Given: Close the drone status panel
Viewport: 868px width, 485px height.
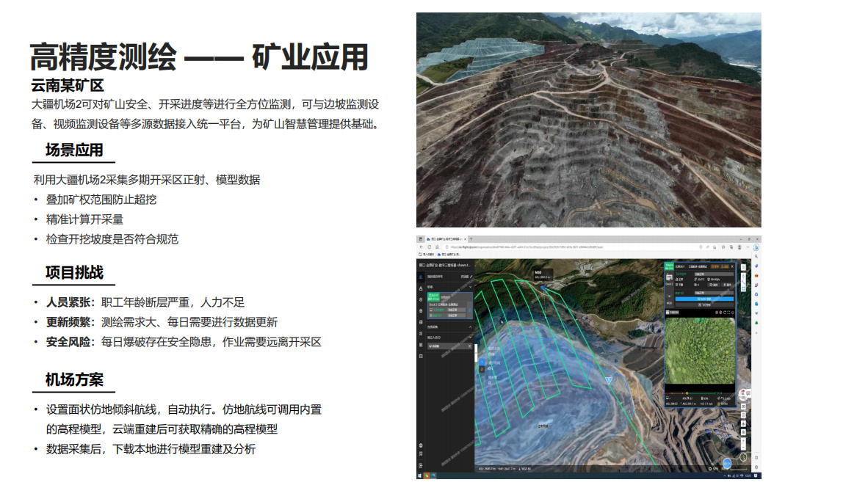Looking at the screenshot, I should 732,266.
